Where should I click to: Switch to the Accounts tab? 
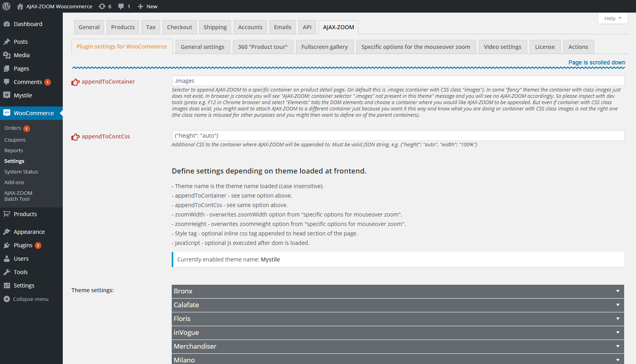click(x=250, y=27)
